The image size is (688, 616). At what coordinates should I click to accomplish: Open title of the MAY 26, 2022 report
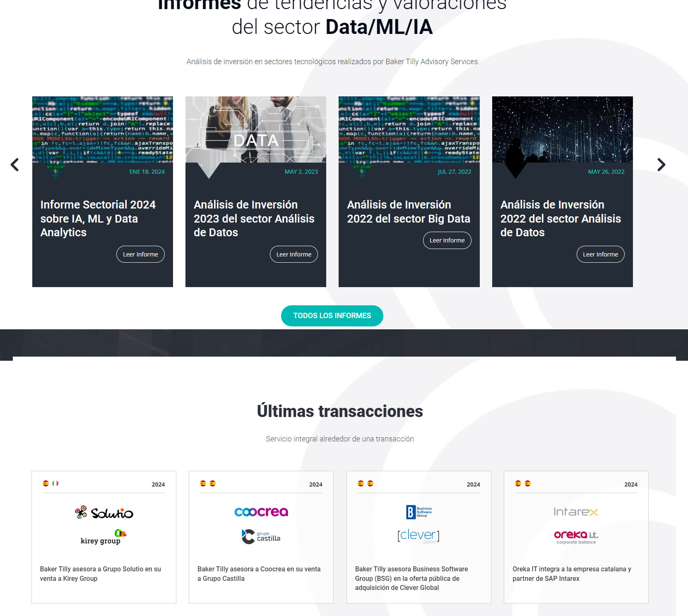tap(561, 218)
